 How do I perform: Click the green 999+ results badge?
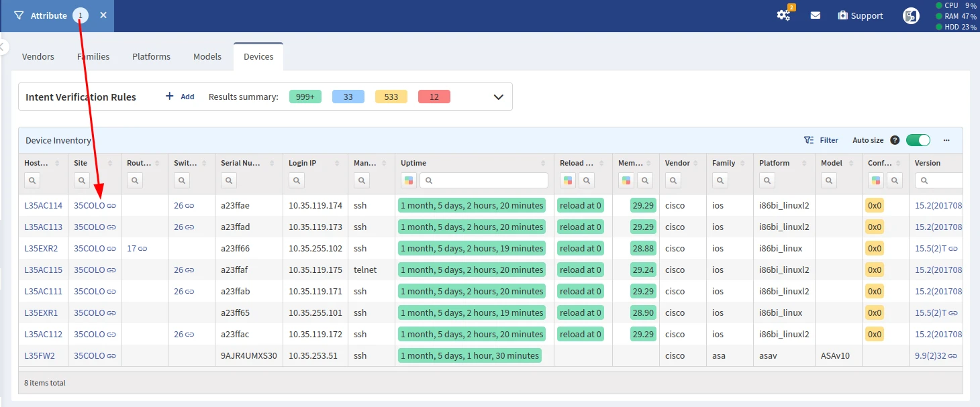[305, 97]
